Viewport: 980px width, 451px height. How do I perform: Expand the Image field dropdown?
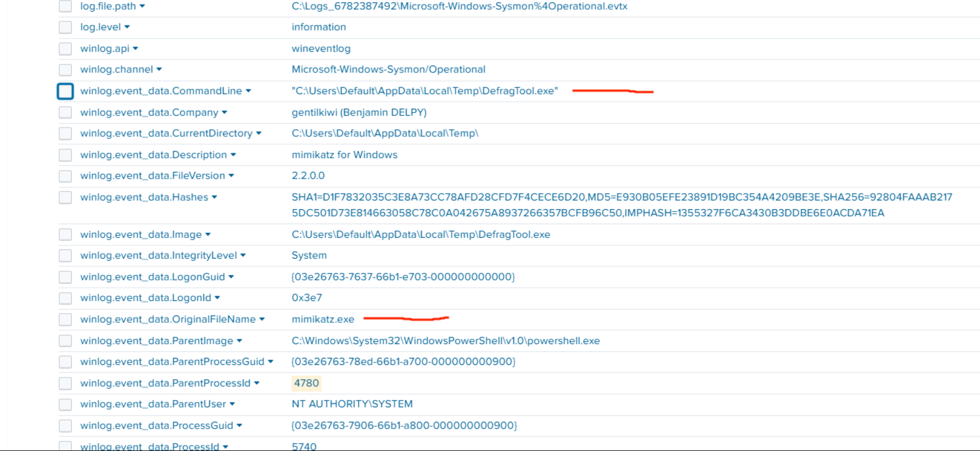208,234
